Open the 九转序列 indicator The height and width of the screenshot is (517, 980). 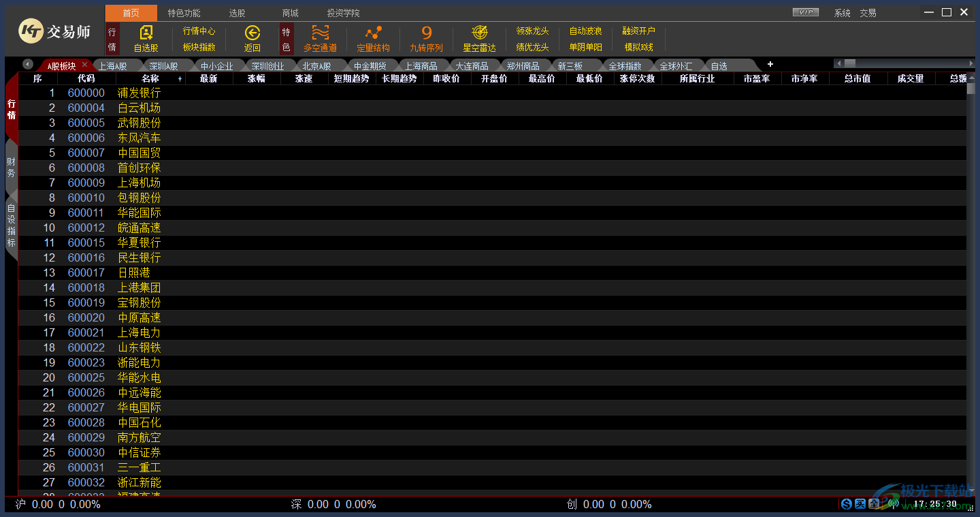[x=426, y=38]
